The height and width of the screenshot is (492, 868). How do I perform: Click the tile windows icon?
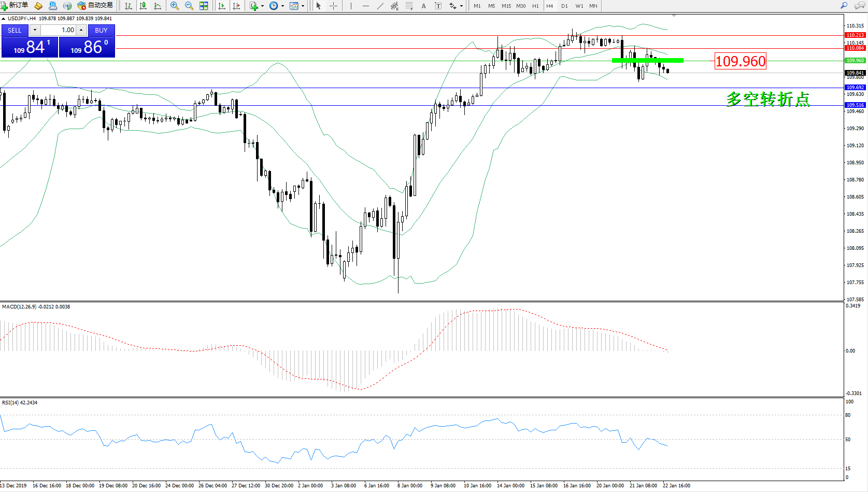pyautogui.click(x=204, y=6)
